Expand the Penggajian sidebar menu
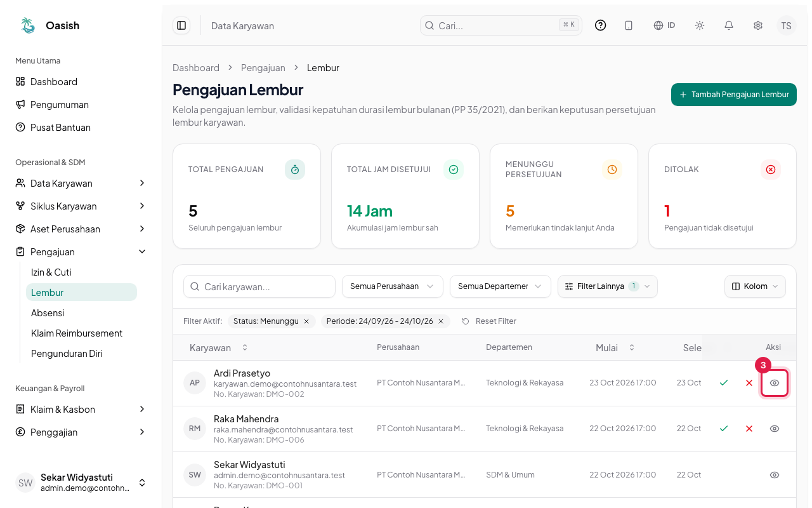This screenshot has height=508, width=812. click(x=81, y=432)
